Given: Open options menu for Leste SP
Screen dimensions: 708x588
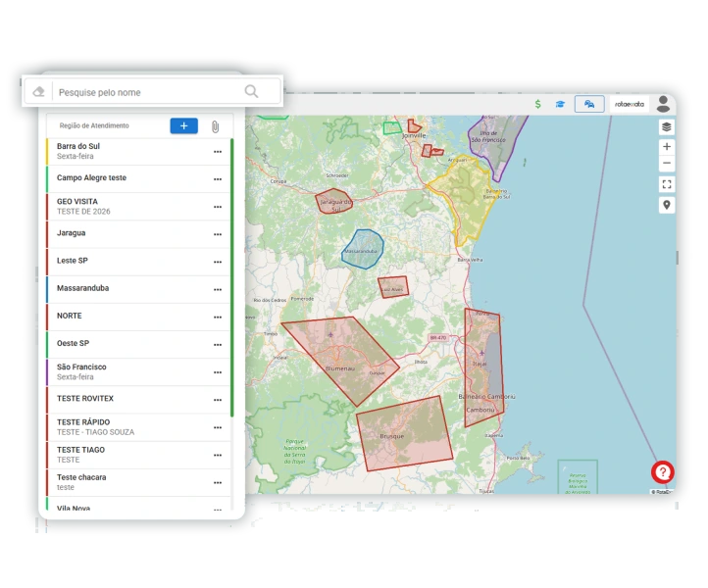Looking at the screenshot, I should [218, 262].
